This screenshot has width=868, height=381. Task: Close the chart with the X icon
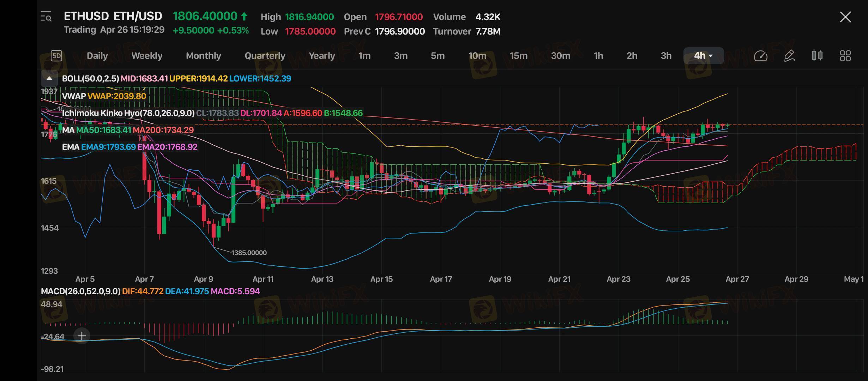pos(845,17)
